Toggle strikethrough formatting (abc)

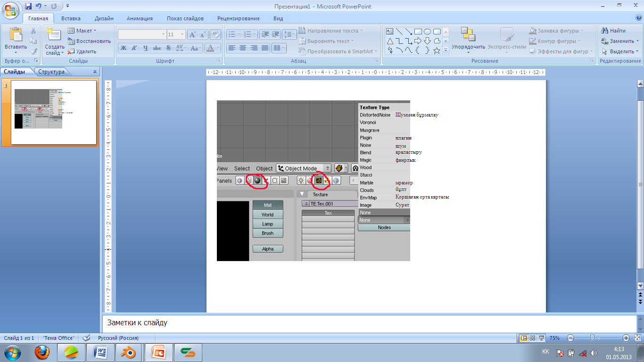157,48
